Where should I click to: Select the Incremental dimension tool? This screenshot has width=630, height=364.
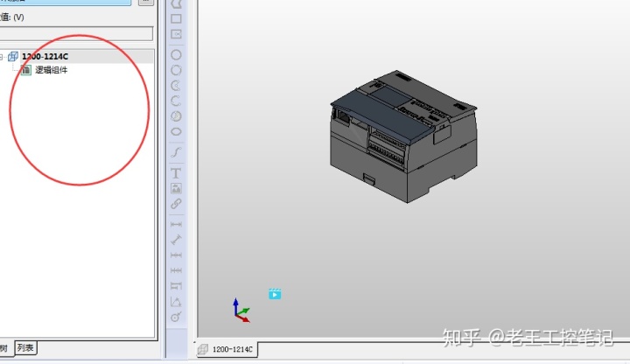click(176, 270)
